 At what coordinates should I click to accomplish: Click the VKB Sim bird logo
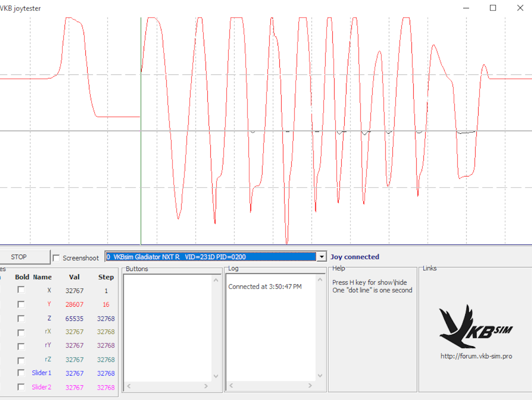476,326
